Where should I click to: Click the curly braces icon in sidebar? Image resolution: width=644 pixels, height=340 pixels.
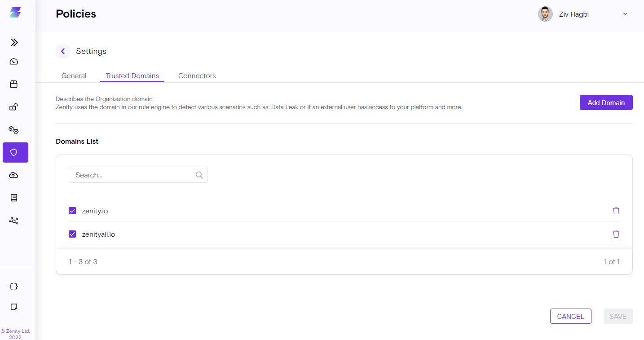[x=14, y=287]
